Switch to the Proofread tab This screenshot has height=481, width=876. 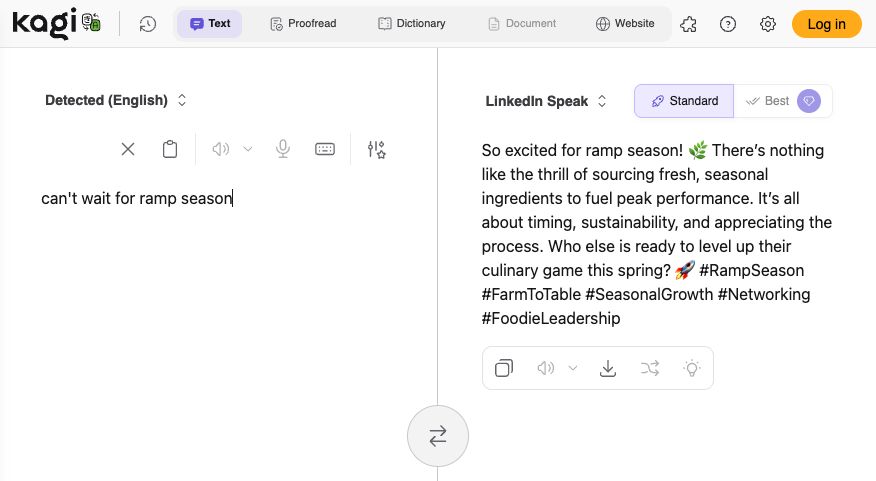tap(303, 24)
